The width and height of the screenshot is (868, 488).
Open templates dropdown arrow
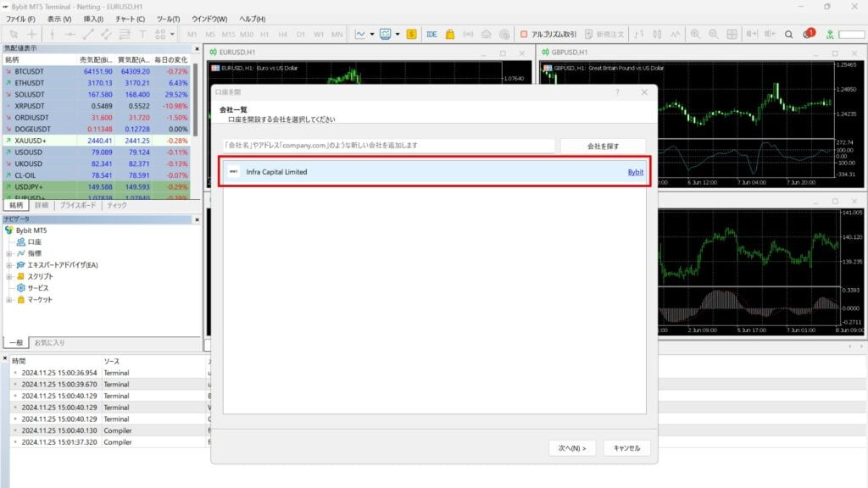[x=398, y=34]
